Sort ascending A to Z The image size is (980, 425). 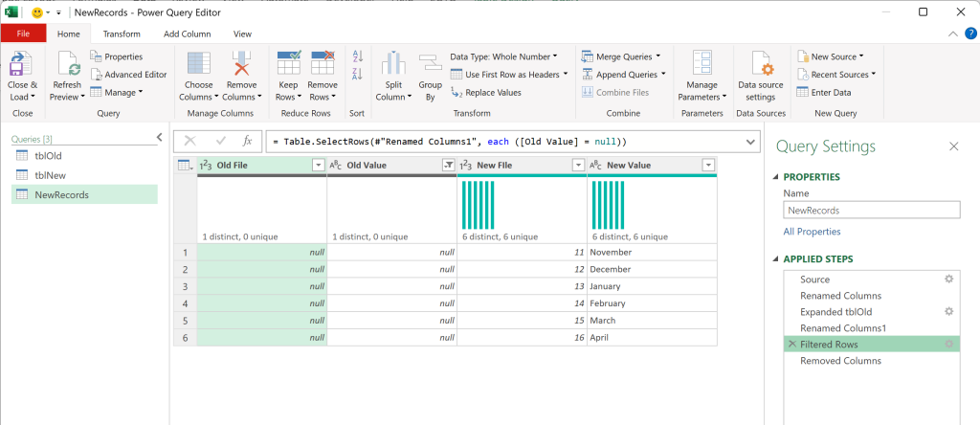coord(358,56)
